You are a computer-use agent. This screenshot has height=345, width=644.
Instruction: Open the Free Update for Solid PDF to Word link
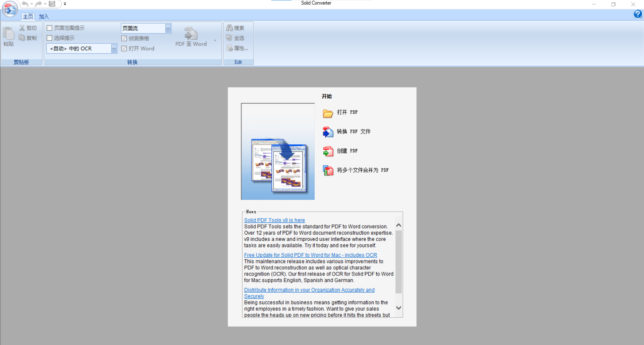tap(310, 255)
